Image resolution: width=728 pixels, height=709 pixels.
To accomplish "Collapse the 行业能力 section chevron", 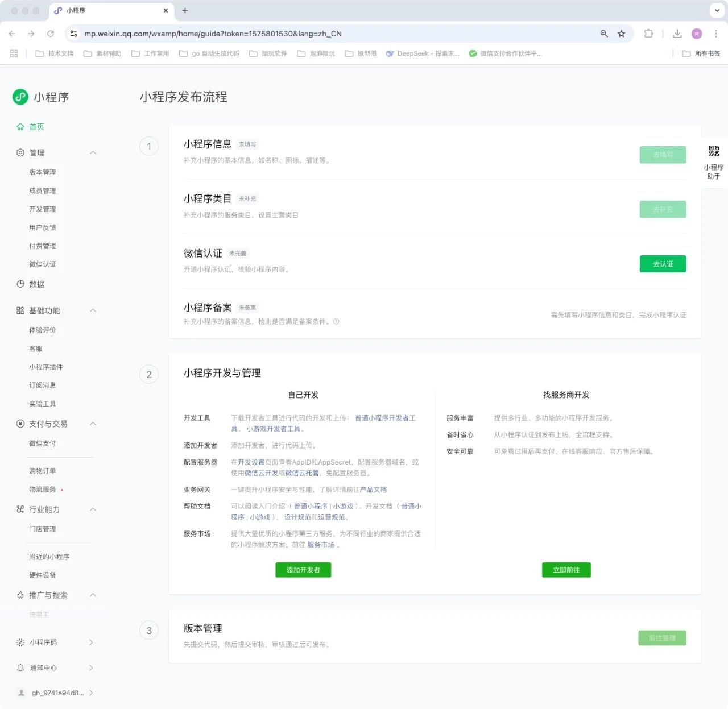I will click(x=93, y=509).
